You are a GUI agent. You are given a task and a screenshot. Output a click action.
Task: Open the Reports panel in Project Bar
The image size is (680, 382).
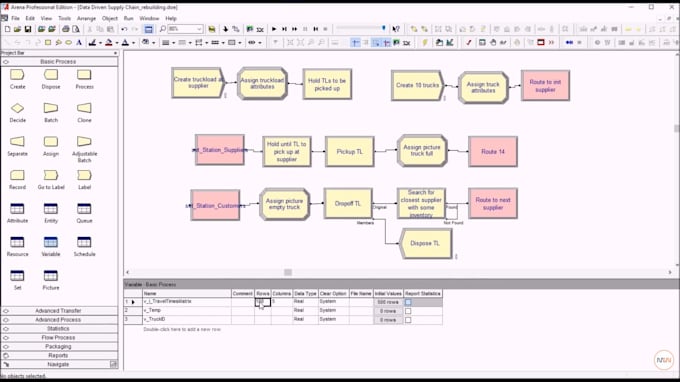(59, 355)
